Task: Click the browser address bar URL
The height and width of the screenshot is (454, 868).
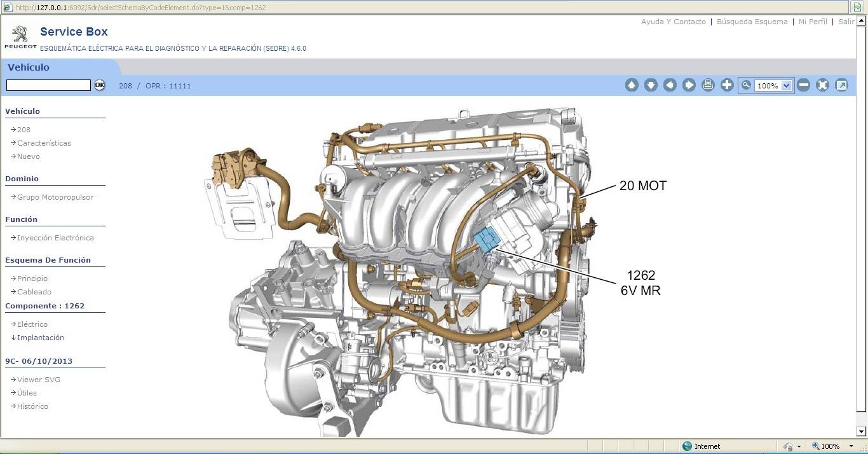Action: click(140, 8)
